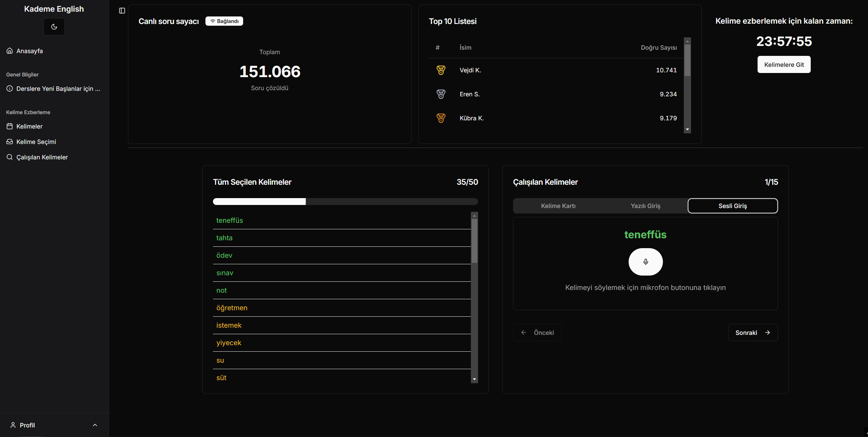Click the word list scrollbar thumb
Viewport: 868px width, 437px height.
[x=474, y=241]
